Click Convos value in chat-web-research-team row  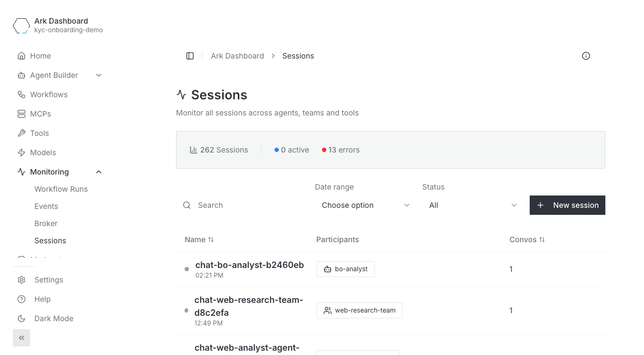[x=511, y=310]
